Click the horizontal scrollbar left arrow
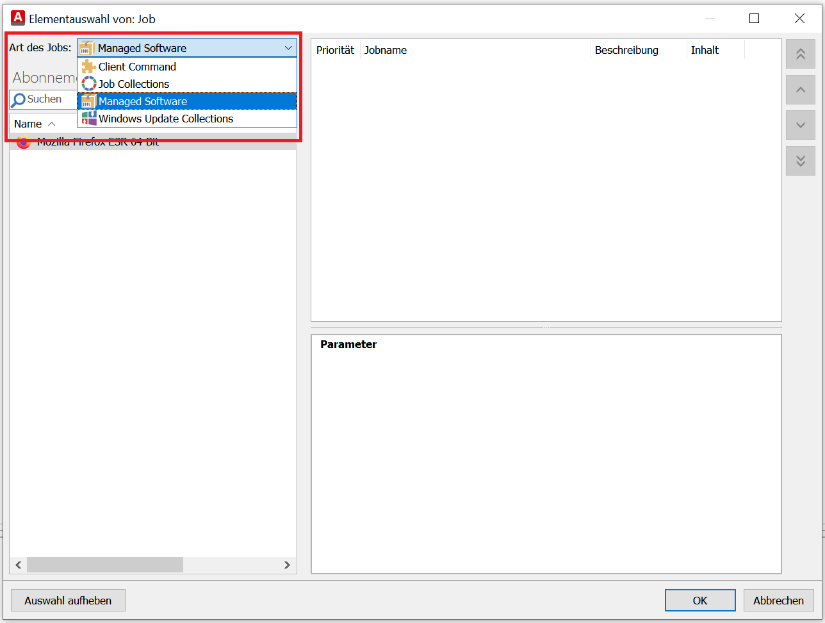Image resolution: width=825 pixels, height=623 pixels. (18, 565)
